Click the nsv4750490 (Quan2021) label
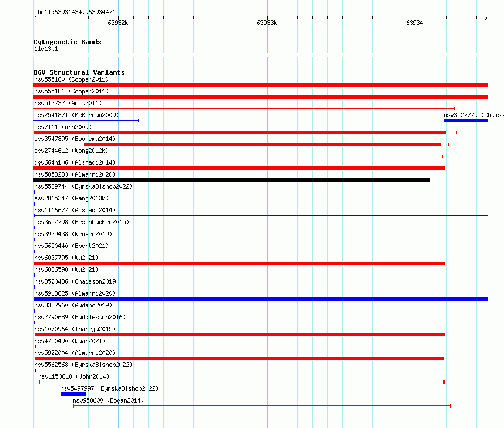 [70, 341]
